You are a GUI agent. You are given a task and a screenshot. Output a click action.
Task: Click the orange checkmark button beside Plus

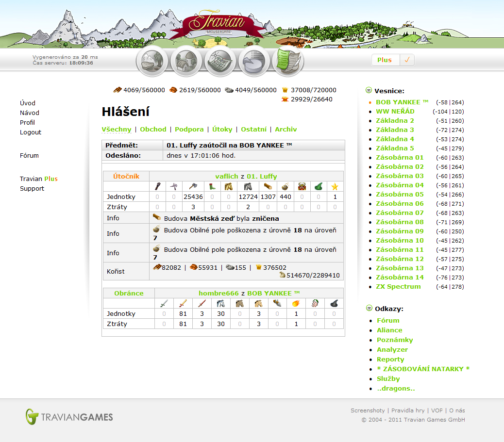coord(407,60)
